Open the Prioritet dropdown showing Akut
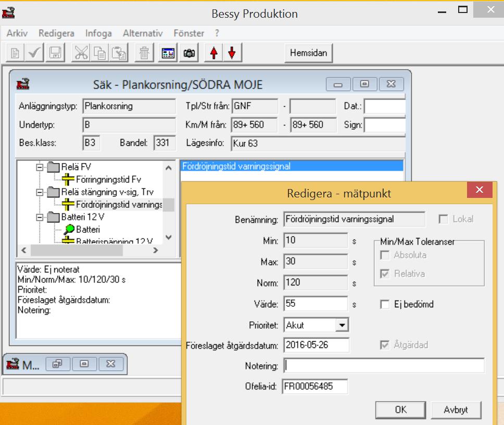504x425 pixels. (342, 325)
